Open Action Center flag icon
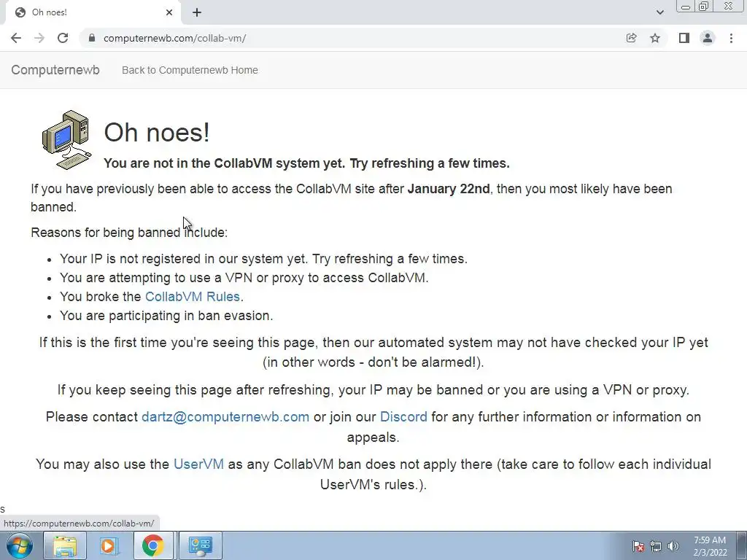 pos(638,546)
